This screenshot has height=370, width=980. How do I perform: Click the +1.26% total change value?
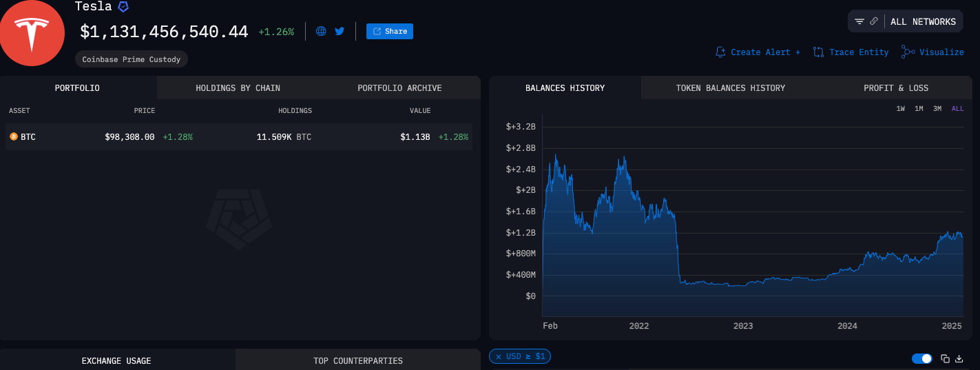coord(276,32)
